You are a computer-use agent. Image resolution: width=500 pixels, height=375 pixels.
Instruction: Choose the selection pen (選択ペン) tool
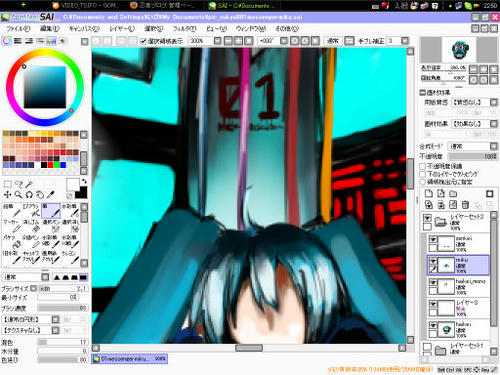pyautogui.click(x=51, y=226)
